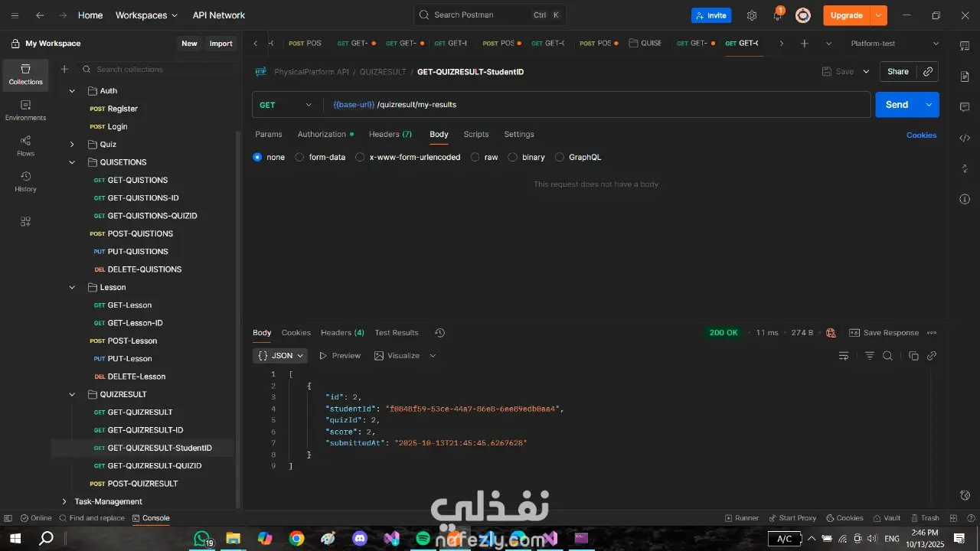The image size is (980, 551).
Task: Copy the response body to clipboard
Action: pos(913,356)
